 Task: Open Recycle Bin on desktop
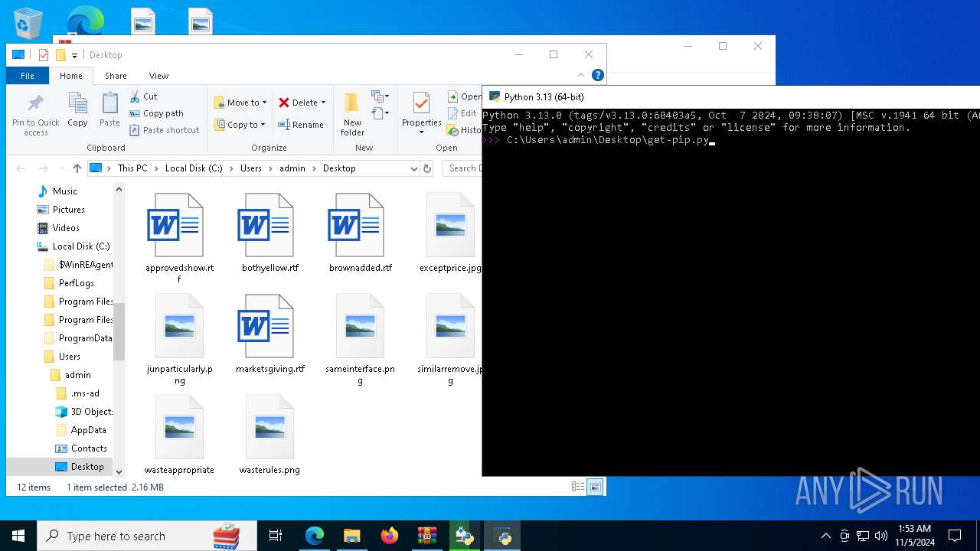coord(28,24)
